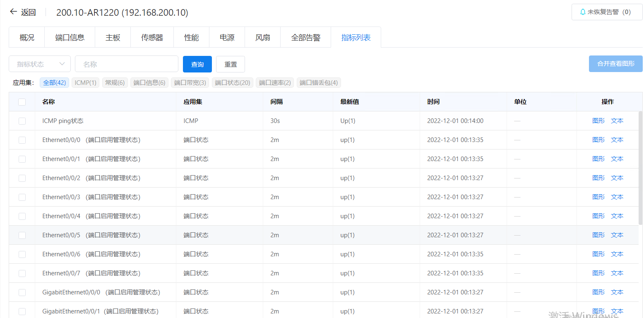Check the Ethernet0/0/4 row checkbox

click(x=22, y=216)
